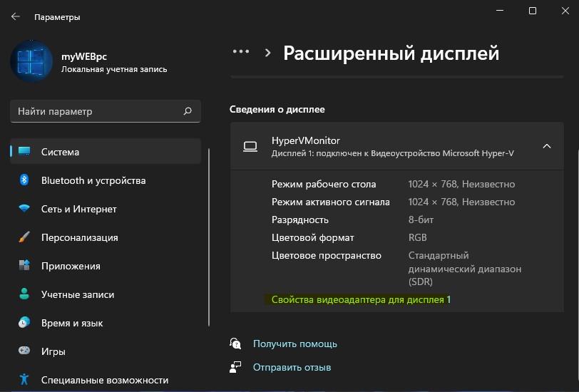Screen dimensions: 579x392
Task: Click the feedback person icon
Action: 235,367
